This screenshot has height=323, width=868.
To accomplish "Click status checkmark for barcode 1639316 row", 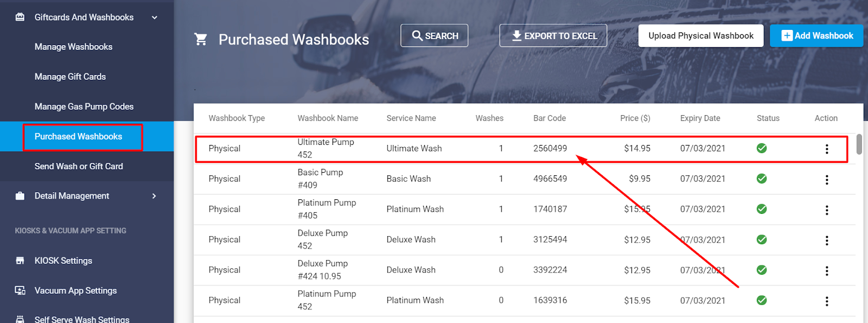I will (762, 300).
